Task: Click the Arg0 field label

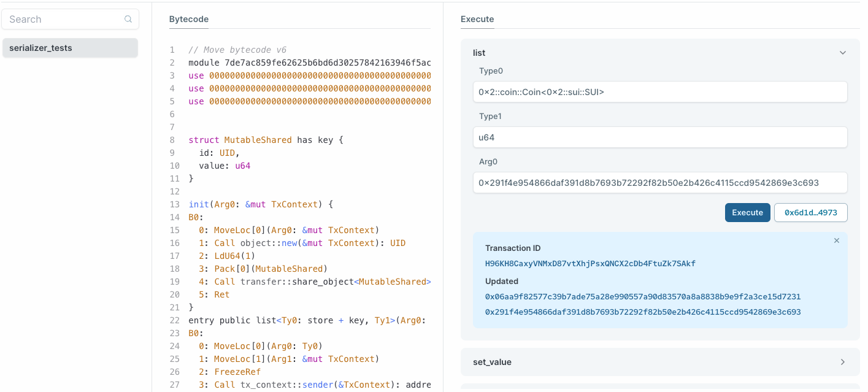Action: pos(488,162)
